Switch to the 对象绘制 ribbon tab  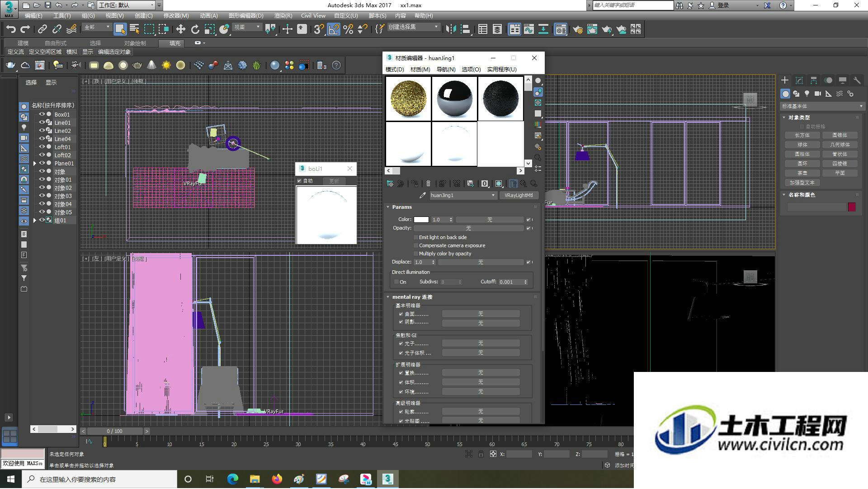(x=135, y=43)
